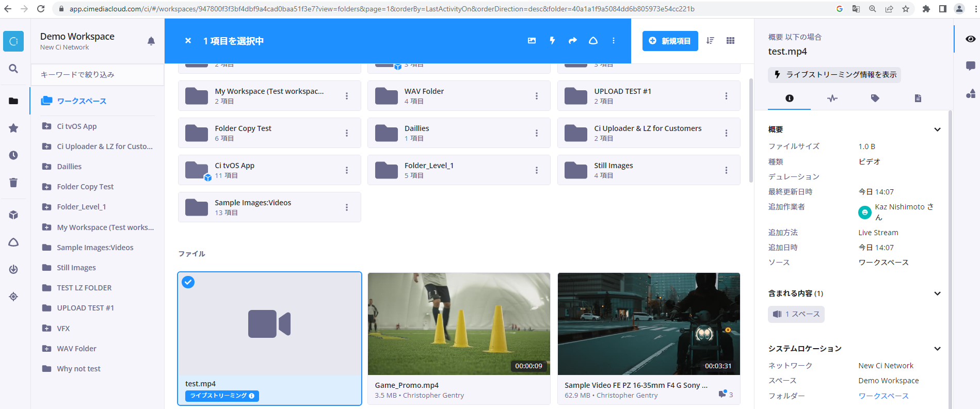Open the Folder_Level_1 folder card

(459, 170)
